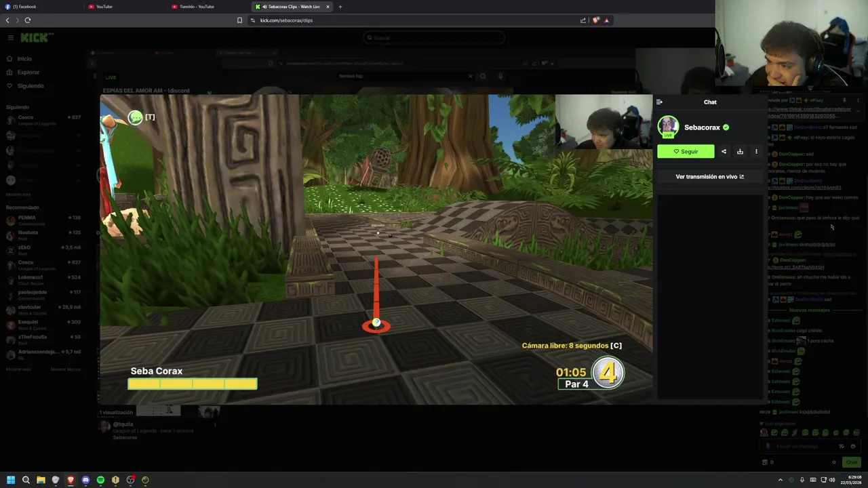Open paolaojedda recommended channel
The image size is (868, 488).
click(x=43, y=295)
